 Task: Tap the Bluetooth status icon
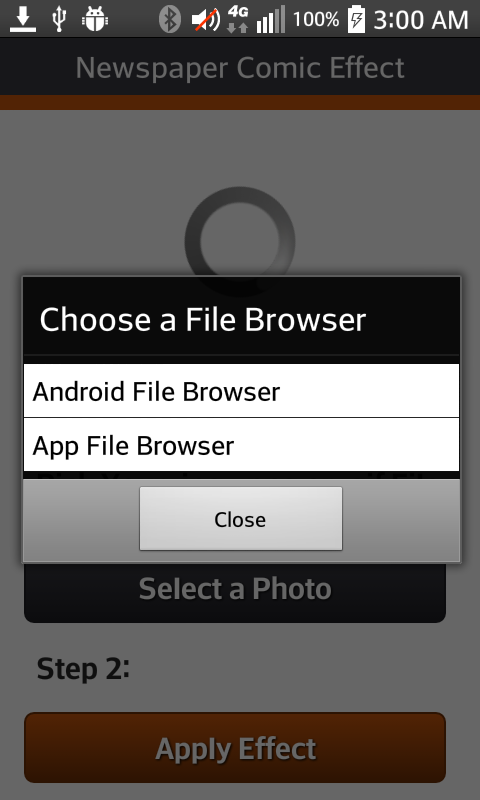click(x=170, y=20)
